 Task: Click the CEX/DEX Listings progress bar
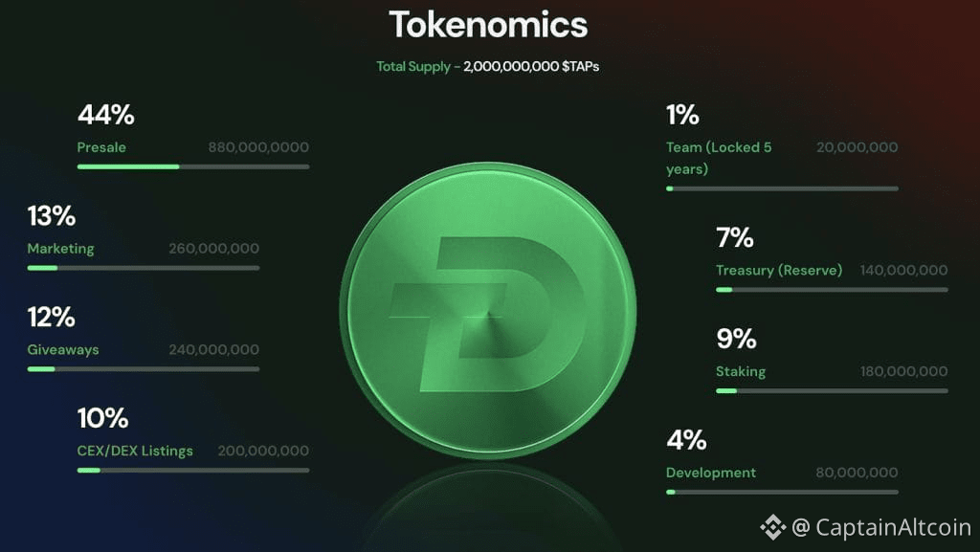pyautogui.click(x=193, y=470)
